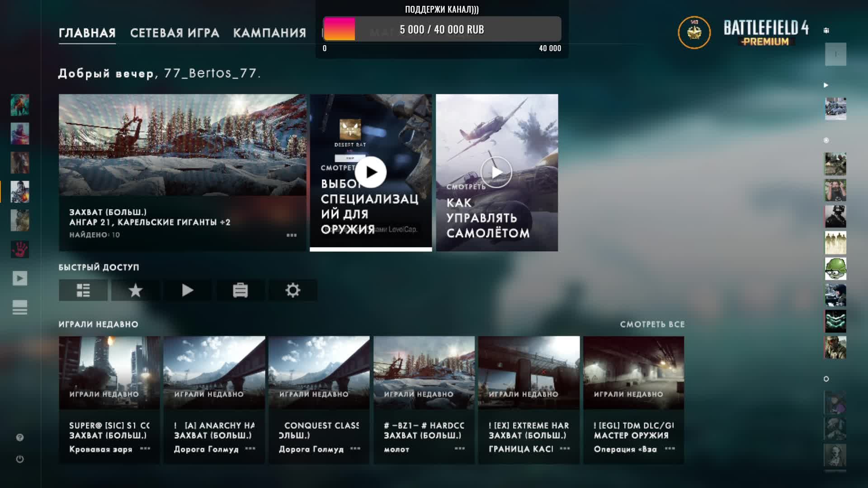Select the favorites star icon in quick access

(x=135, y=290)
